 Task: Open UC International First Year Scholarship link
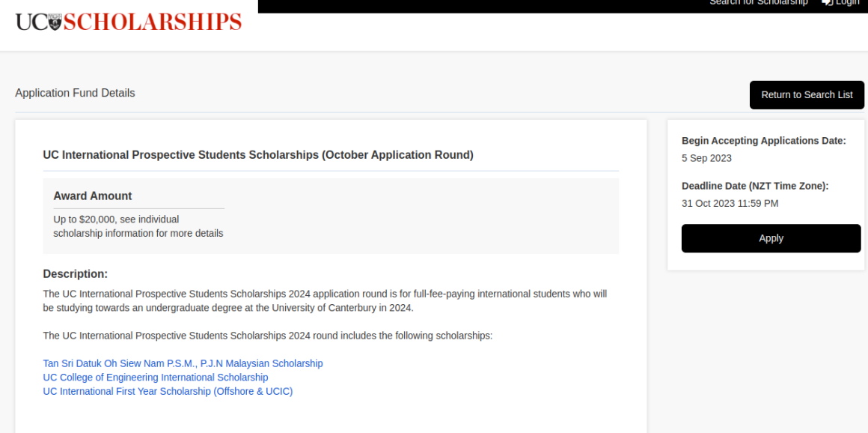pyautogui.click(x=168, y=391)
